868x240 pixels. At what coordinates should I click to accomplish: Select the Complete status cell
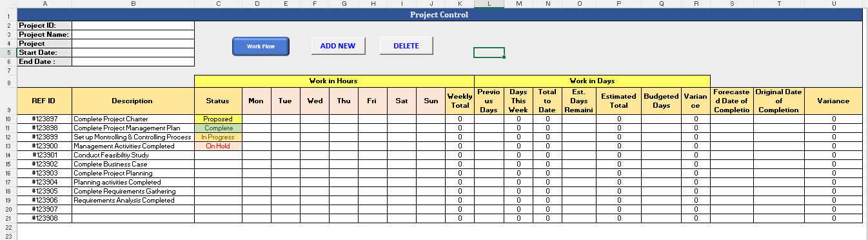click(x=218, y=128)
